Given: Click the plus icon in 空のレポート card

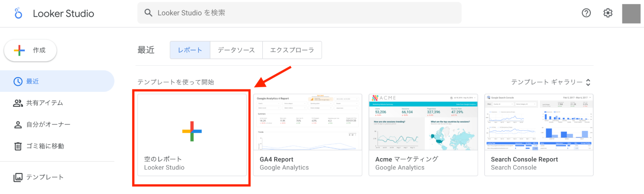Looking at the screenshot, I should pyautogui.click(x=192, y=131).
